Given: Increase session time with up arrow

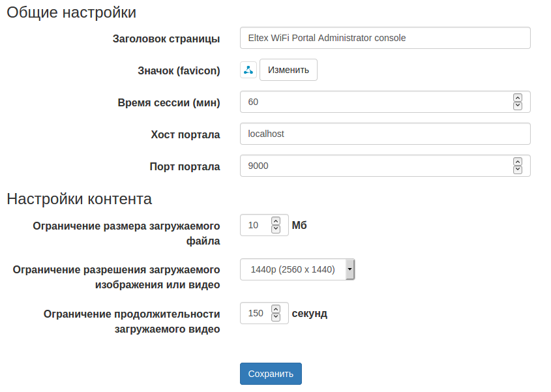Looking at the screenshot, I should point(518,98).
